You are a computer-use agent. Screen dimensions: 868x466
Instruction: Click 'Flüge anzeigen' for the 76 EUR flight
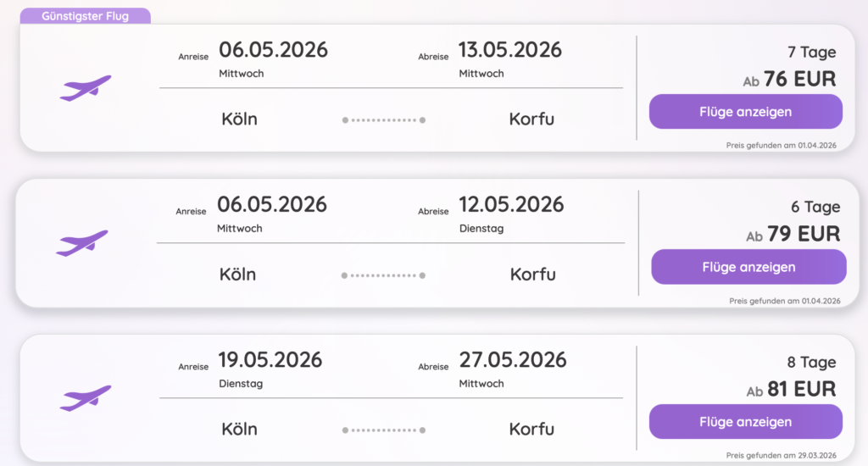coord(745,112)
